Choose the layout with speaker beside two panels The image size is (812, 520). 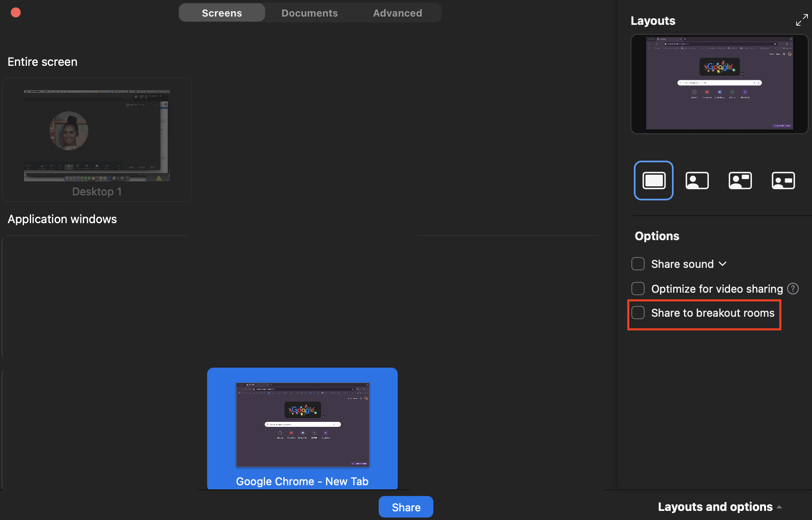(x=740, y=181)
